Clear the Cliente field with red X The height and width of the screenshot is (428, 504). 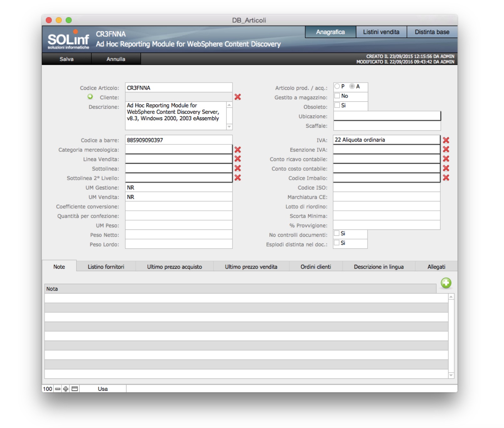[238, 97]
